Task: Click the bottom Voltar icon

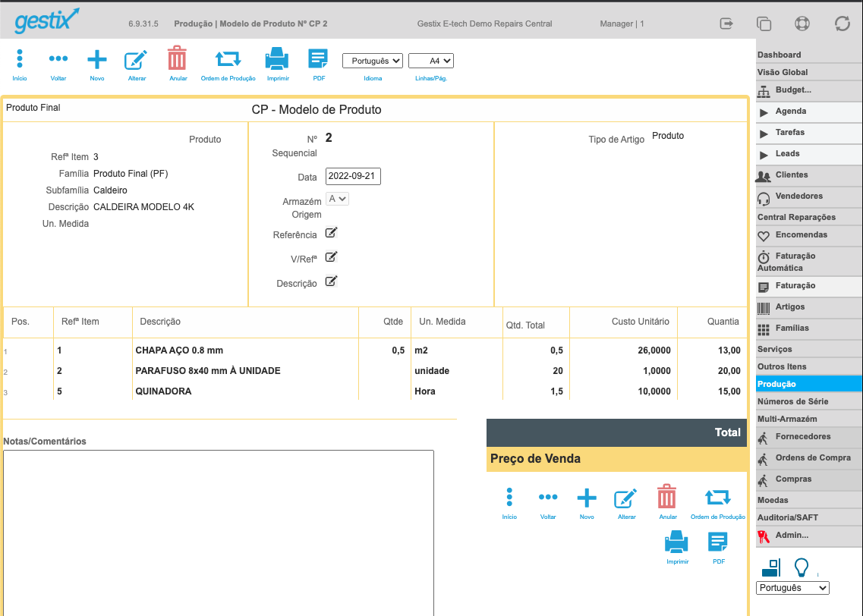Action: pos(548,497)
